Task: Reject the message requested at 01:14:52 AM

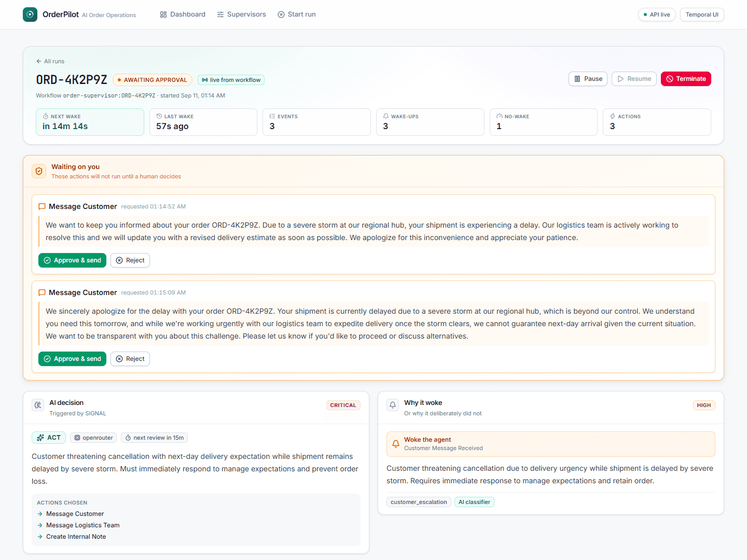Action: tap(130, 260)
